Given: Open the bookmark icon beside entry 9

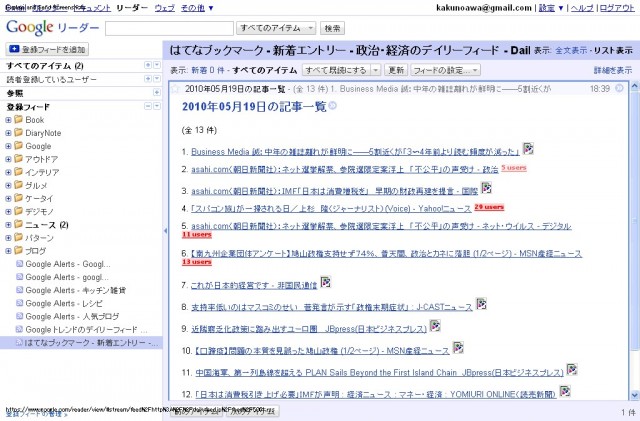Looking at the screenshot, I should 435,326.
